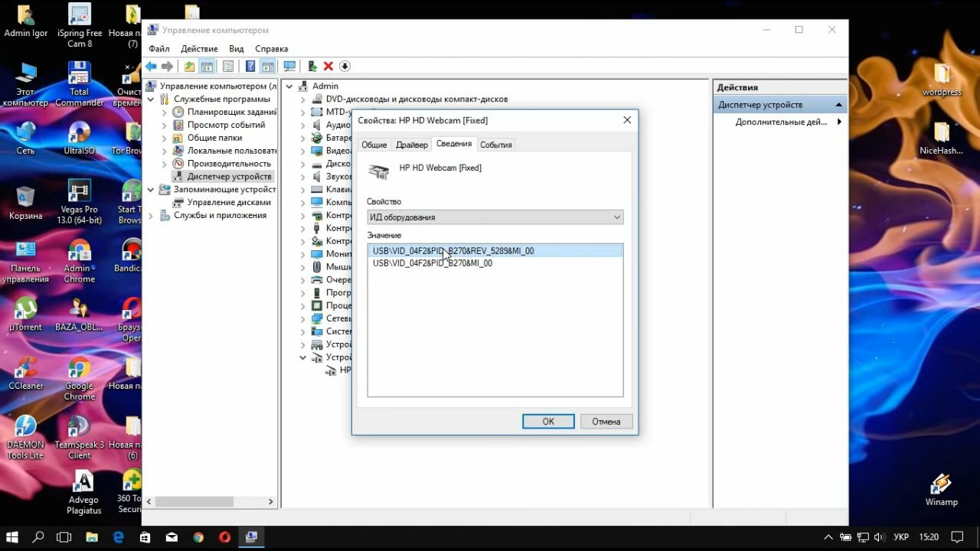Screen dimensions: 980x551
Task: Expand the Службы и приложения node
Action: (x=151, y=216)
